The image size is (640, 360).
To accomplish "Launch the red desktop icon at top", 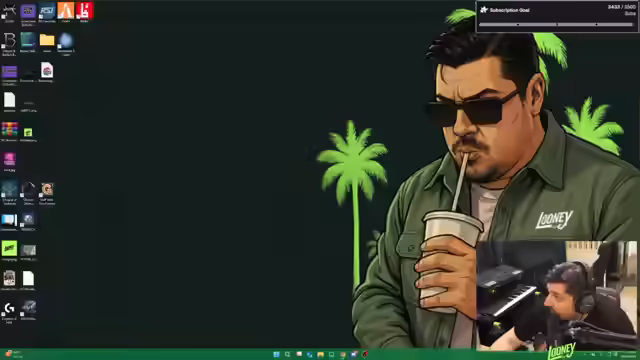I will tap(84, 11).
